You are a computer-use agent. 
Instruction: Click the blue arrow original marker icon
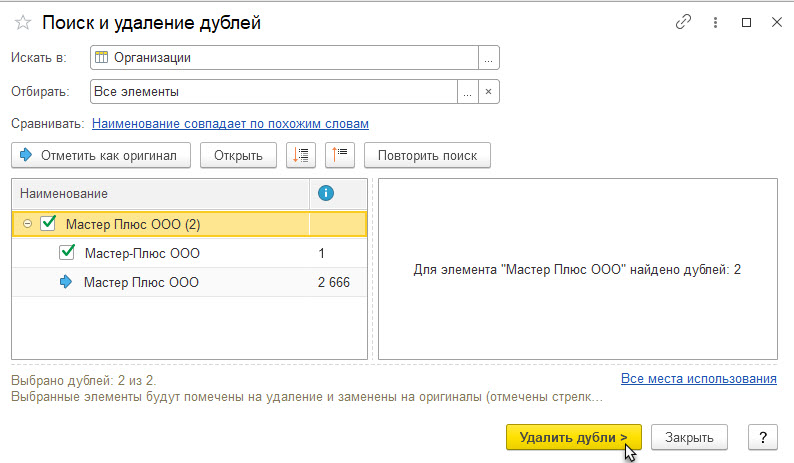pyautogui.click(x=67, y=283)
